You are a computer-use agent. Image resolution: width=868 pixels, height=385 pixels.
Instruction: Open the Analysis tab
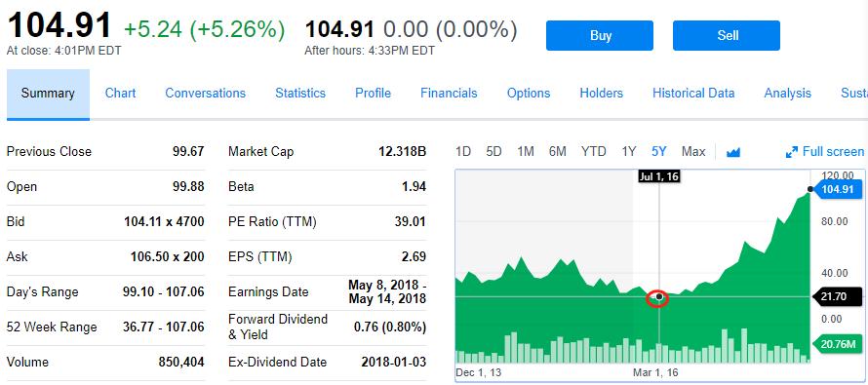(788, 94)
